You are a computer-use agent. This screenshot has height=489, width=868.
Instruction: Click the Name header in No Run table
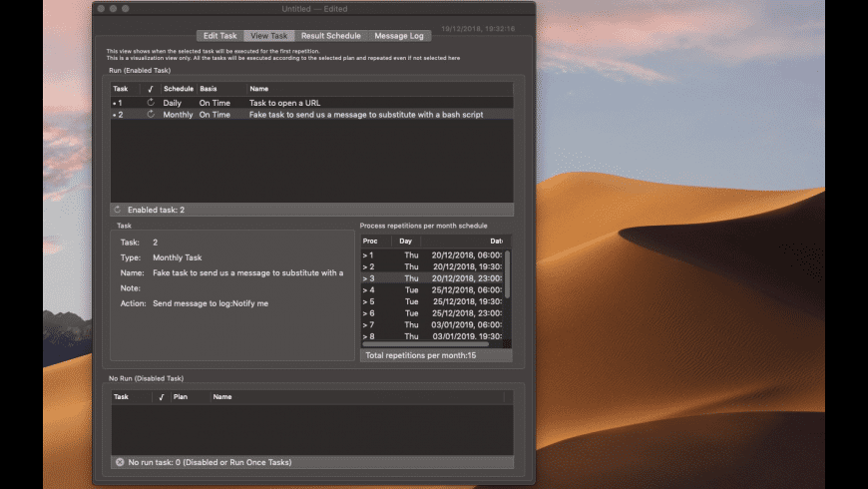tap(357, 396)
